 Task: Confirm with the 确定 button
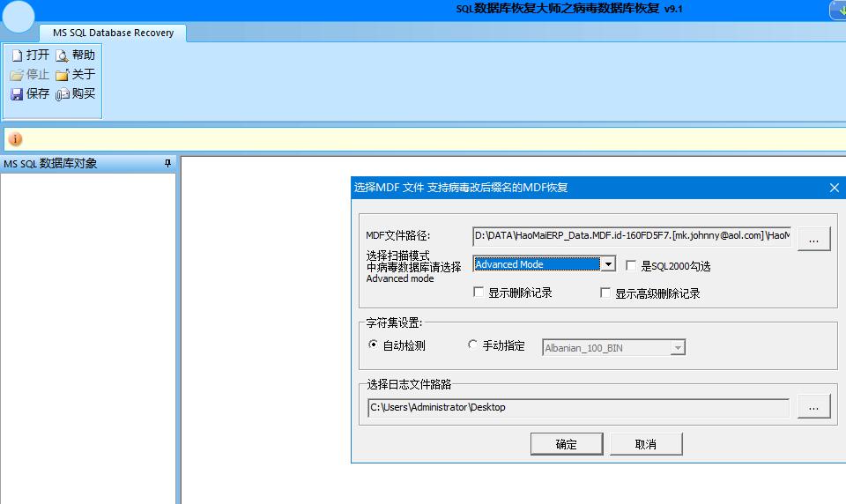click(567, 444)
